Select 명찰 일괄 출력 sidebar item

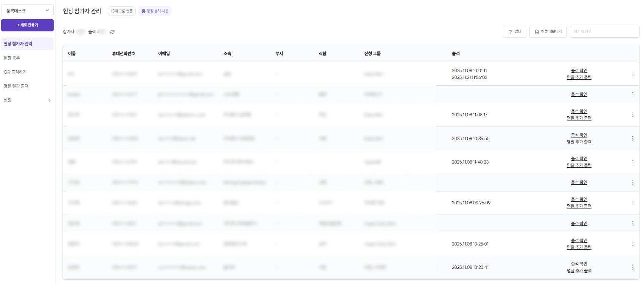(16, 86)
